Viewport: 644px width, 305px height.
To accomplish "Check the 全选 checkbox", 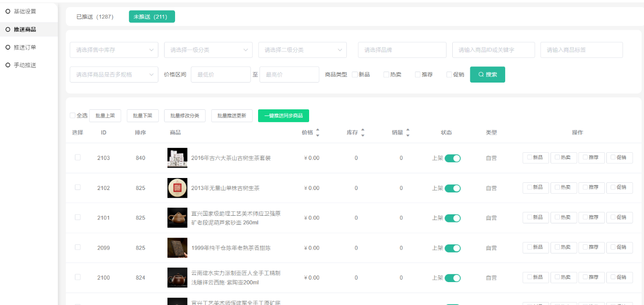I will point(73,116).
